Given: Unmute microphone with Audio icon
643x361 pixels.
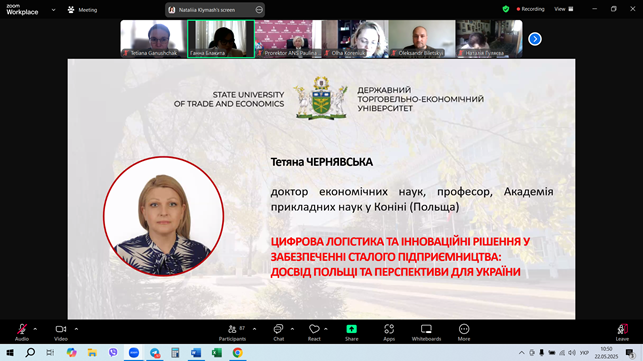Looking at the screenshot, I should (x=22, y=332).
